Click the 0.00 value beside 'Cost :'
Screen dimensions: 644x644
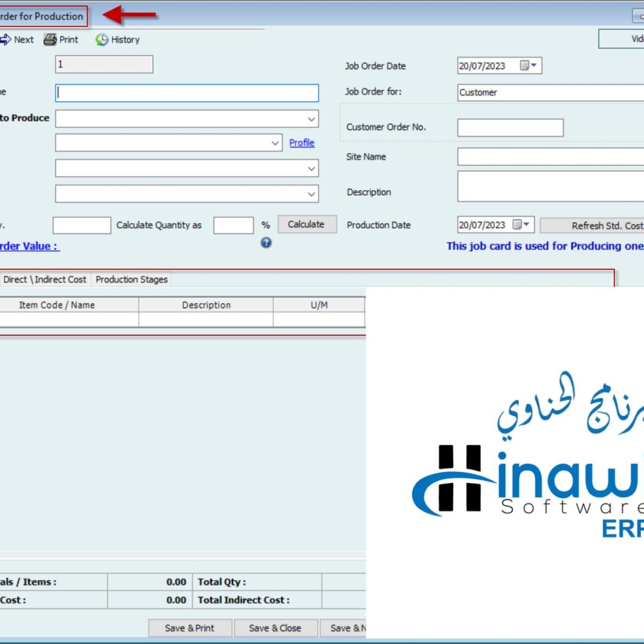176,600
